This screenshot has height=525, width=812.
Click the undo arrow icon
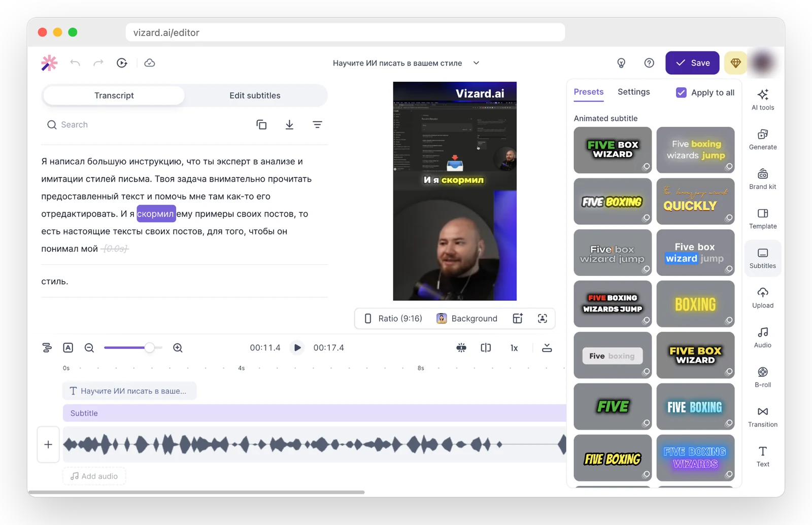(x=75, y=63)
